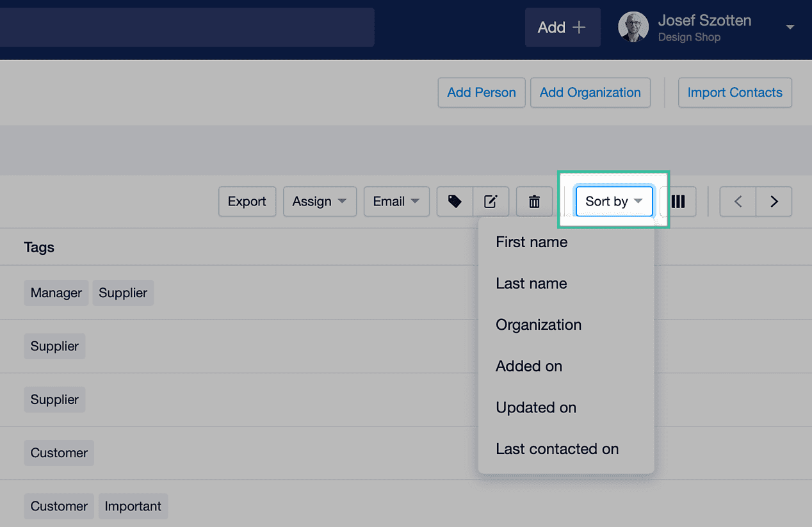
Task: Click the Manager tag
Action: point(56,293)
